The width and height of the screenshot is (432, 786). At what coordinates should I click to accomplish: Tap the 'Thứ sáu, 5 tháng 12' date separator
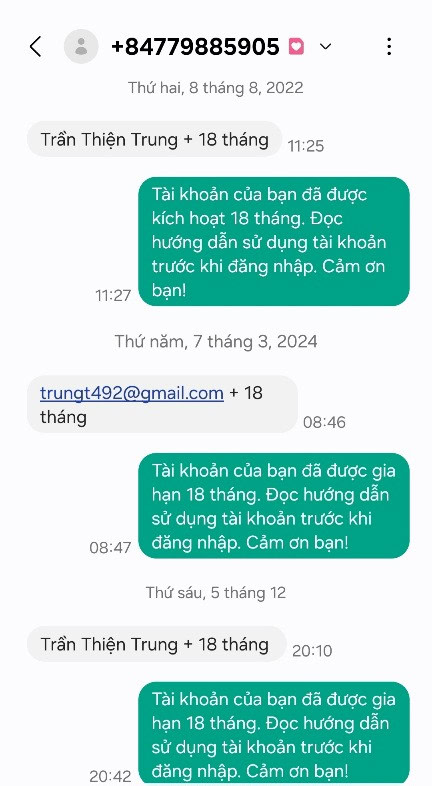point(216,593)
